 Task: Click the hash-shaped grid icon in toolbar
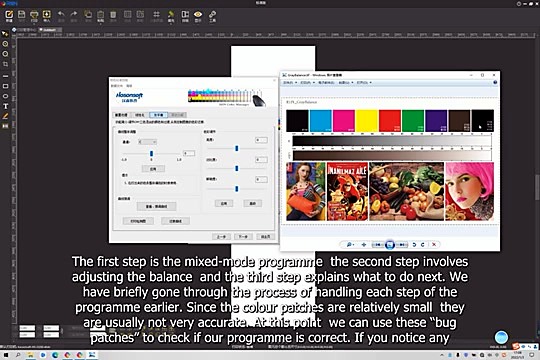156,15
